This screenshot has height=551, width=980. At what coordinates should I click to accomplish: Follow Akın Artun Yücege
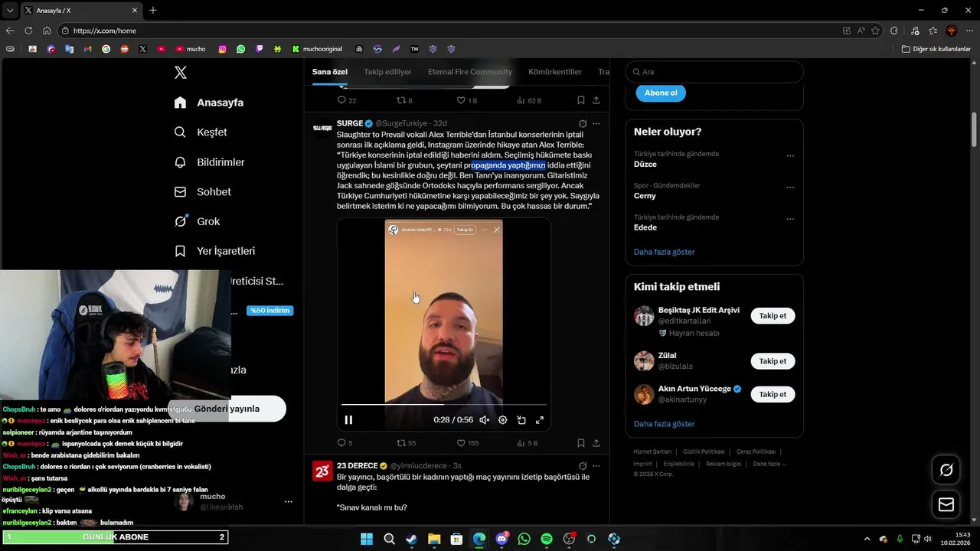pyautogui.click(x=773, y=394)
